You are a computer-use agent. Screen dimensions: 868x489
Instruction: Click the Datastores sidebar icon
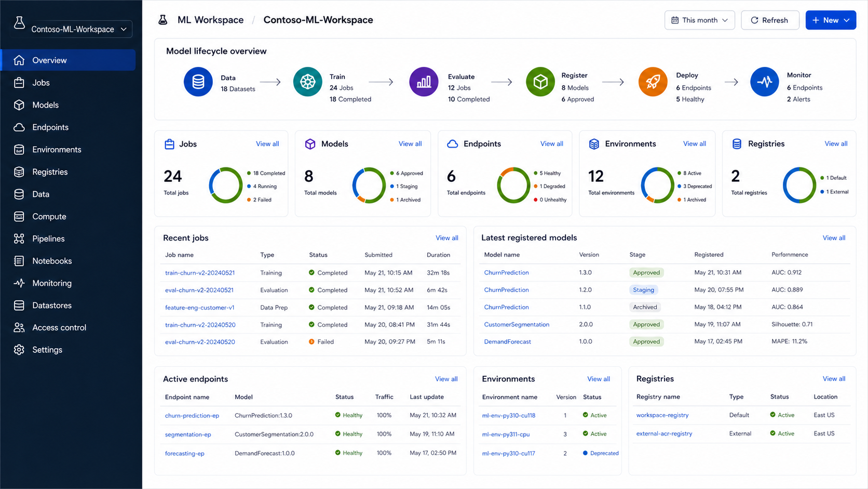(19, 306)
